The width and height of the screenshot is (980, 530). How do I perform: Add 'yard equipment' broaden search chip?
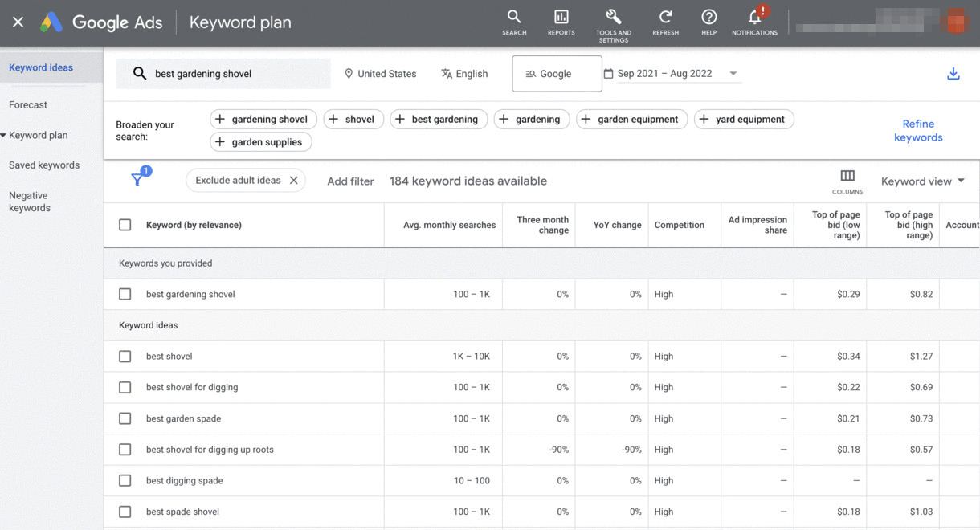pyautogui.click(x=744, y=119)
